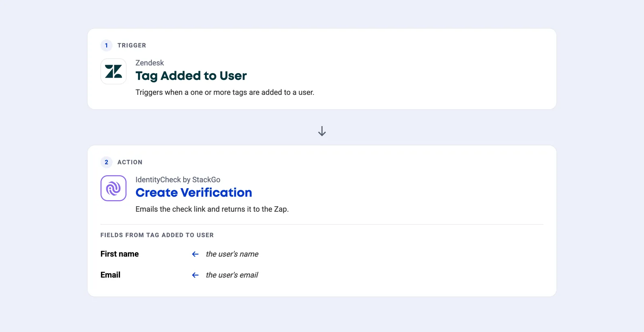Click the TRIGGER label

coord(132,45)
